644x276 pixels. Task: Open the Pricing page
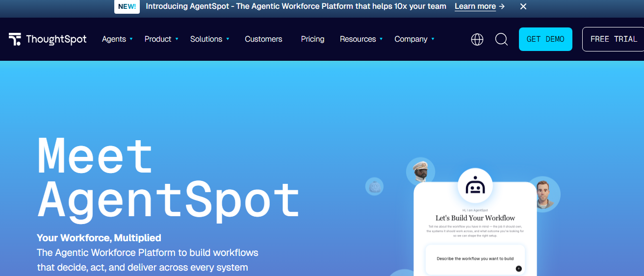[312, 39]
